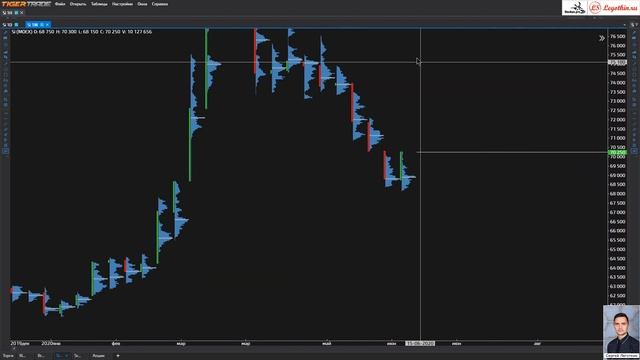Screen dimensions: 640x360
Task: Open the Открыть menu
Action: click(78, 4)
